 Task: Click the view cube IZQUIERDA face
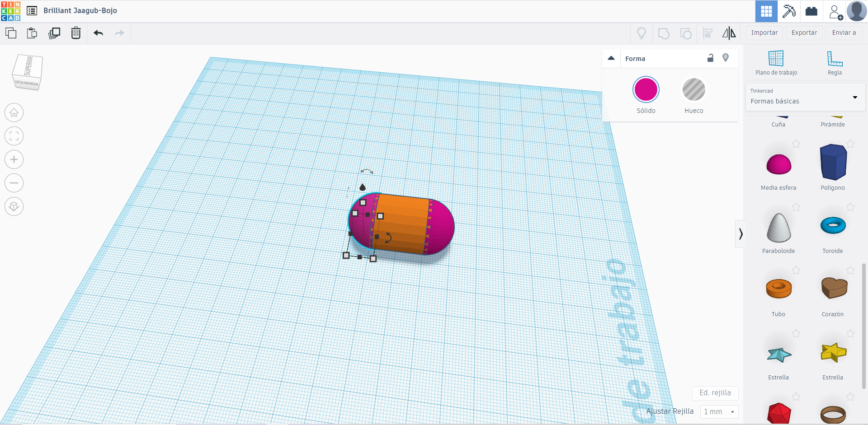tap(26, 83)
